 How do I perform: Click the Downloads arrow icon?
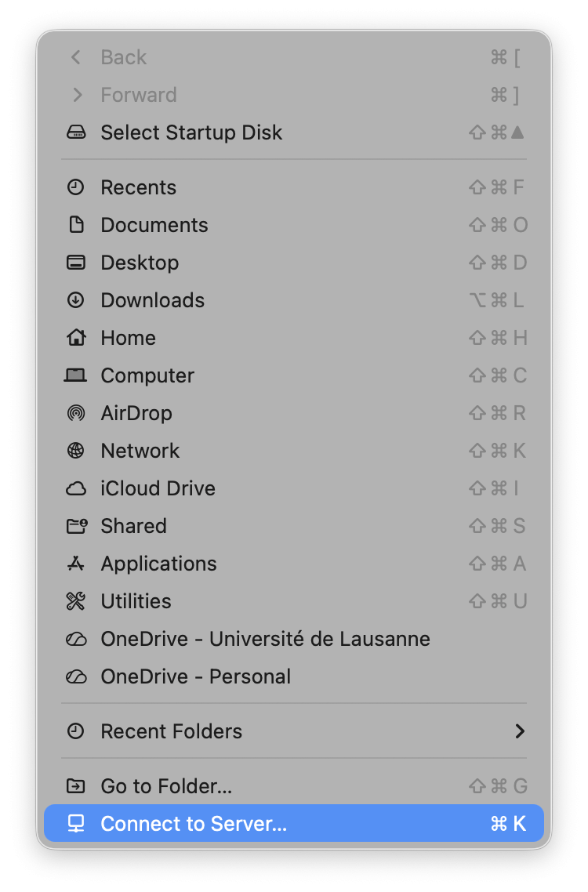[x=76, y=300]
